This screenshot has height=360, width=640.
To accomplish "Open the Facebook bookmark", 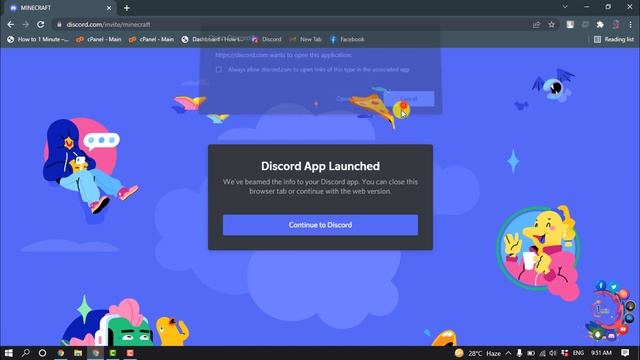I will point(347,39).
